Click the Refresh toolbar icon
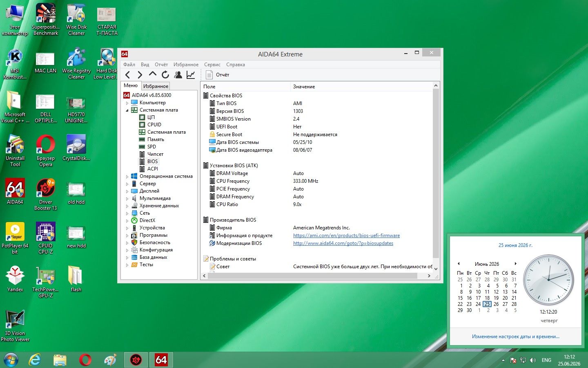 (x=165, y=74)
